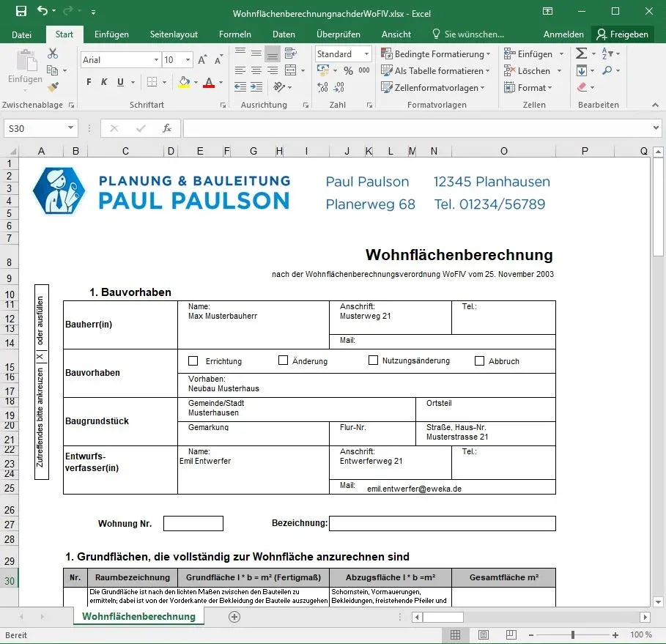The height and width of the screenshot is (644, 666).
Task: Expand the Standard number format dropdown
Action: pos(368,54)
